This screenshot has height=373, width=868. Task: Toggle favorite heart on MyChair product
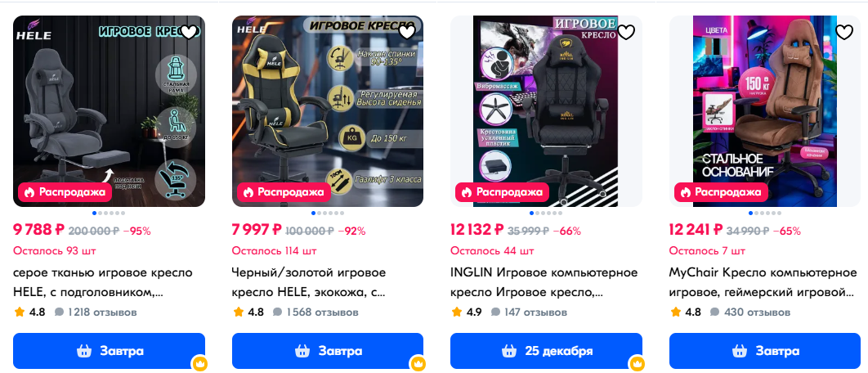click(x=844, y=33)
